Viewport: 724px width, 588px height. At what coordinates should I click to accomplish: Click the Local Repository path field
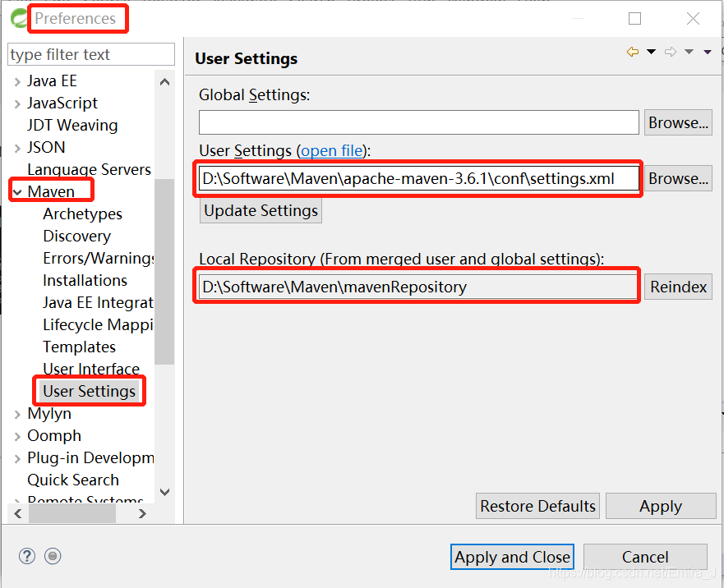point(417,287)
